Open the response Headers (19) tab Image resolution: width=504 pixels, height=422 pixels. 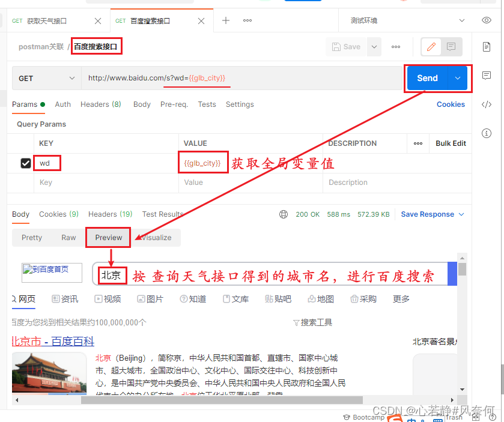pos(111,214)
